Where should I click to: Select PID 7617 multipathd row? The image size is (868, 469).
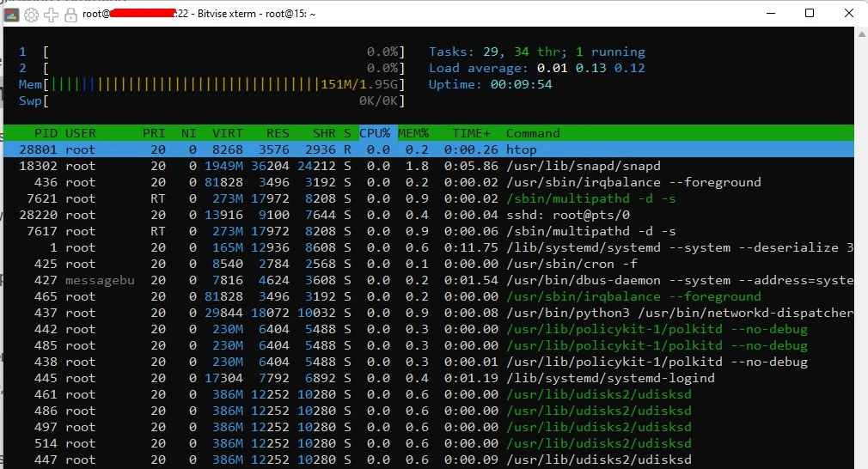pyautogui.click(x=429, y=231)
